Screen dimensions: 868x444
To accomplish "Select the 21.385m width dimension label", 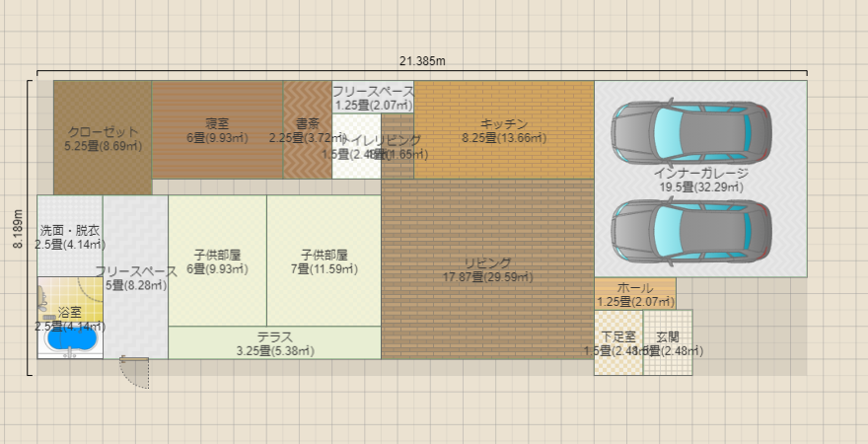I will pos(422,61).
